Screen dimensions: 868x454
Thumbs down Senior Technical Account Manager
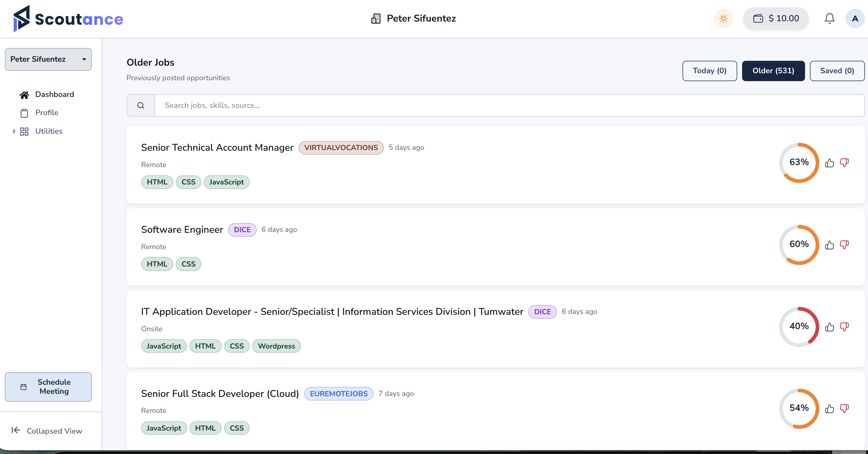click(844, 163)
